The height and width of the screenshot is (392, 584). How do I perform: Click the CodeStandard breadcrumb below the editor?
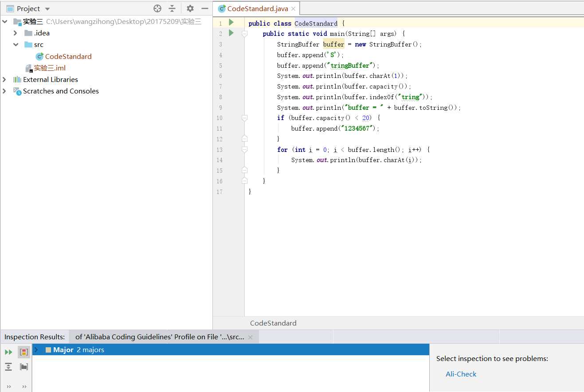tap(273, 323)
